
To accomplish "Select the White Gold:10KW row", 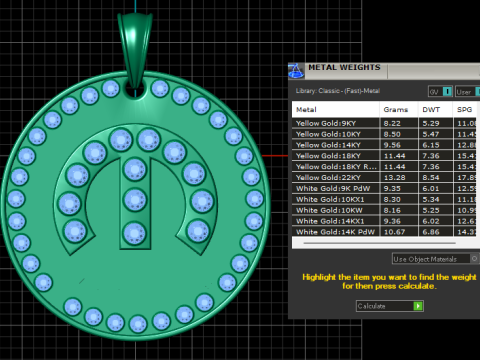I will [x=384, y=210].
